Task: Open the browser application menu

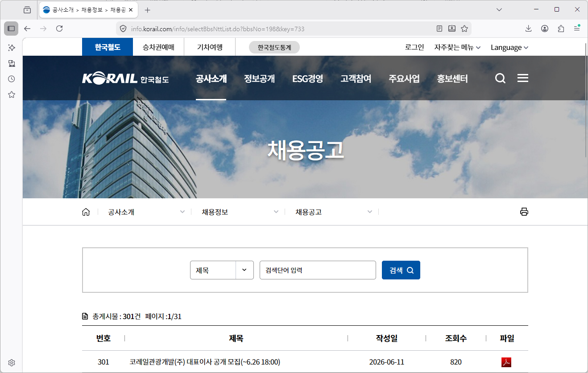Action: pyautogui.click(x=577, y=29)
